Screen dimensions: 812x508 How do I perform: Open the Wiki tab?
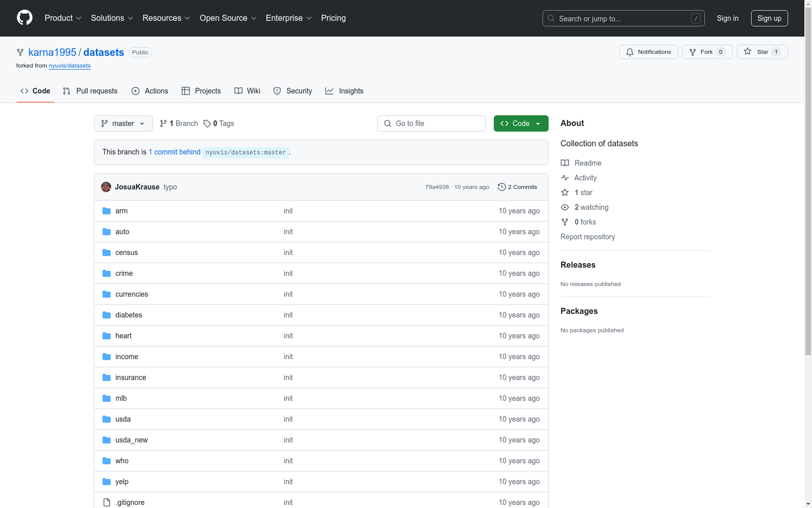click(247, 91)
